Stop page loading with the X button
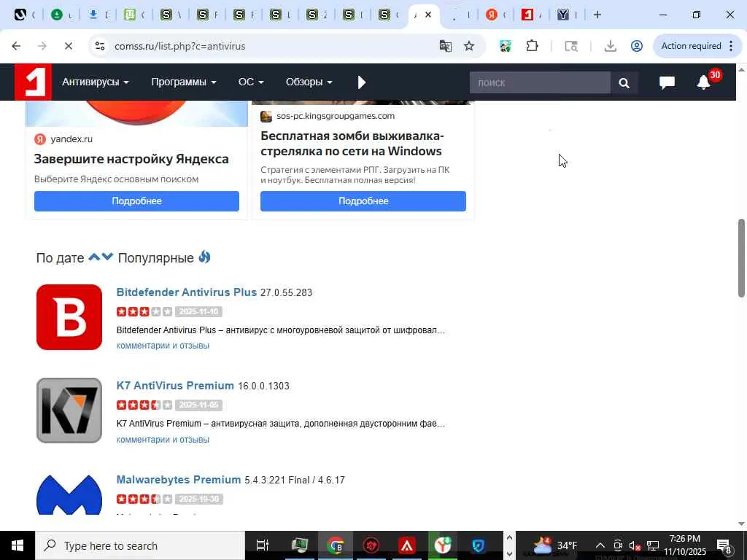 pyautogui.click(x=68, y=46)
